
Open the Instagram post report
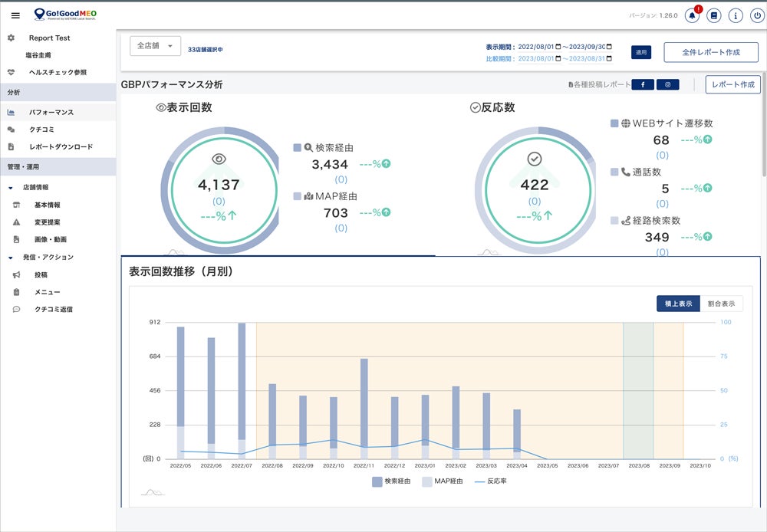click(x=667, y=85)
